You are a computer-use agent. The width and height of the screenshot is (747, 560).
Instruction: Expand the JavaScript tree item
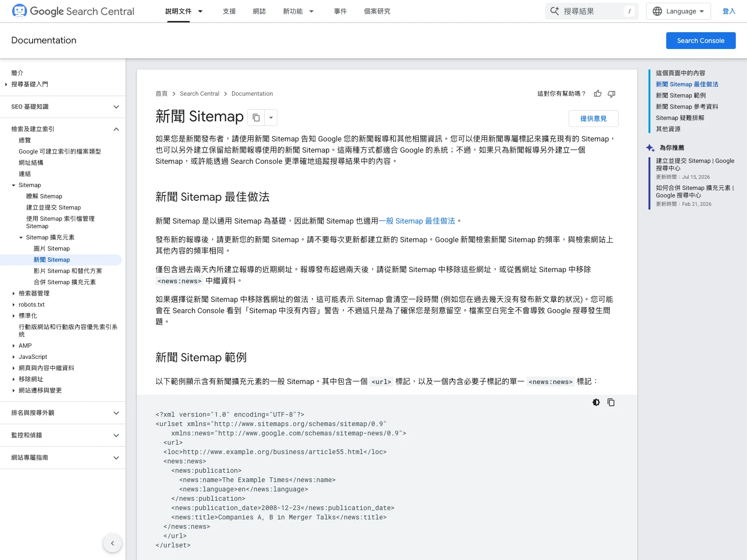click(x=14, y=357)
